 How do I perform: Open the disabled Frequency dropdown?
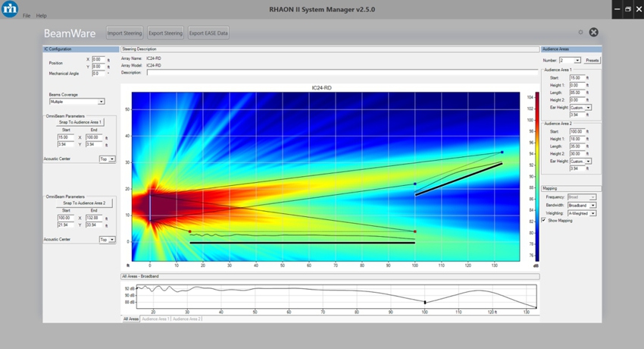[582, 197]
